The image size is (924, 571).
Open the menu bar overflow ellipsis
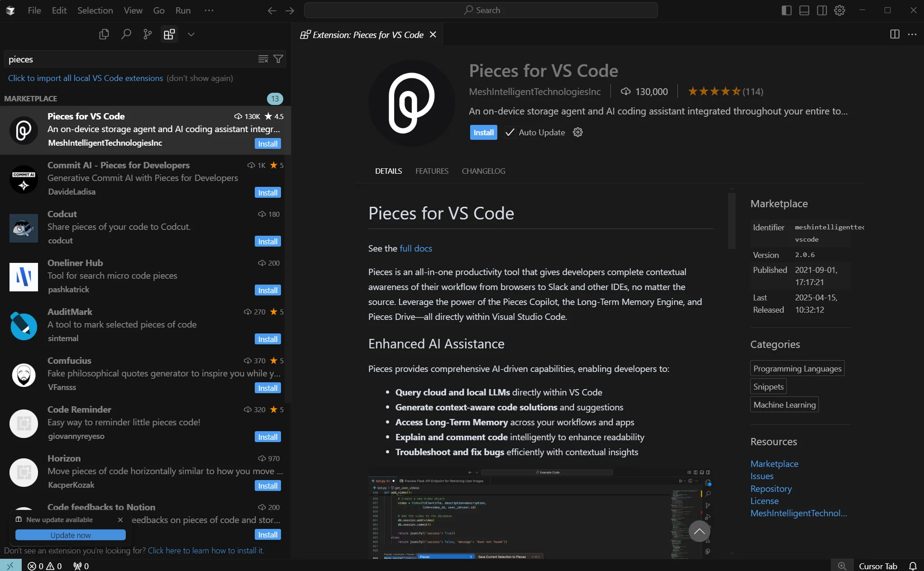(209, 10)
